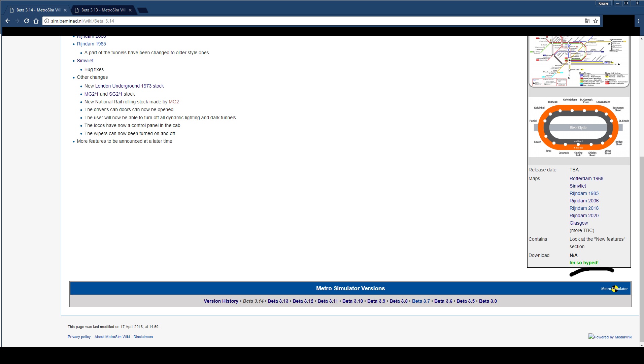Bookmark this page with the star icon
This screenshot has height=364, width=644.
click(596, 21)
